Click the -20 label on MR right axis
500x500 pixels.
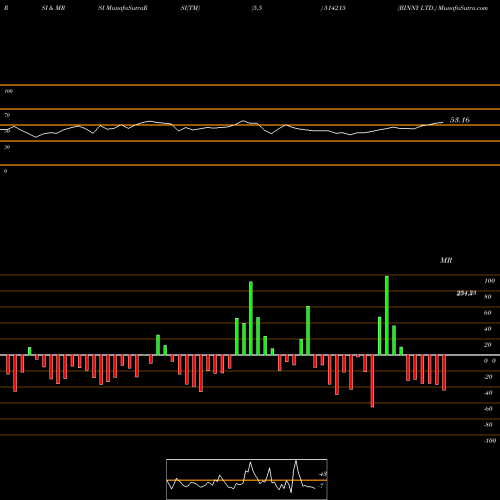point(488,377)
